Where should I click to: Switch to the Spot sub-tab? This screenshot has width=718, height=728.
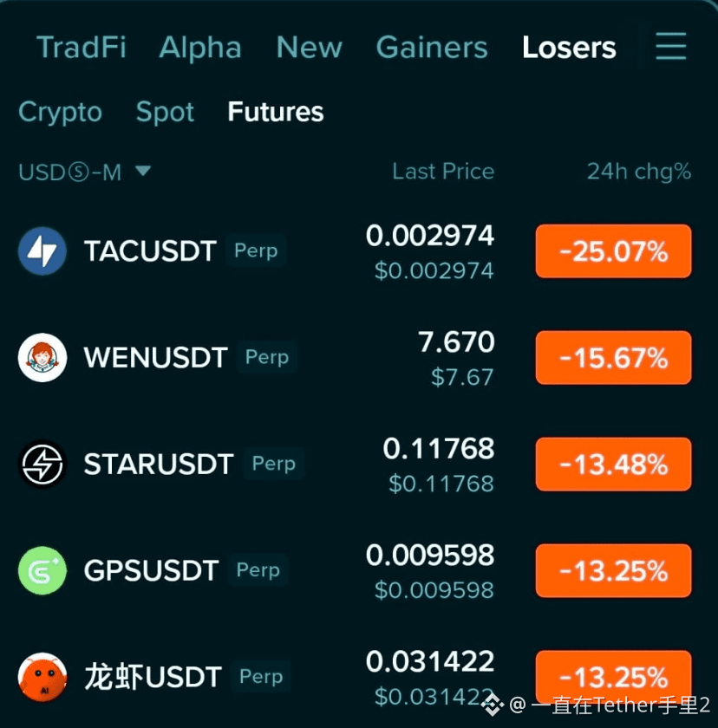(x=165, y=113)
